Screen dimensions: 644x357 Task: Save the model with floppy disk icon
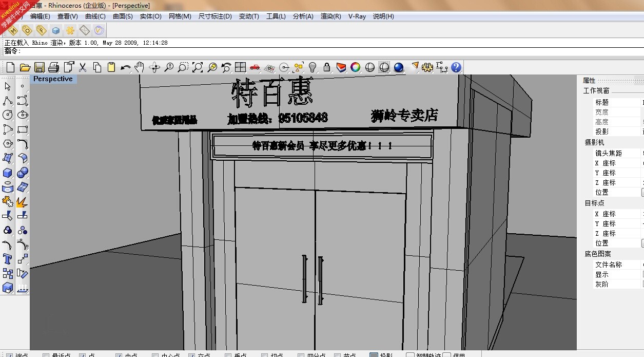[39, 67]
